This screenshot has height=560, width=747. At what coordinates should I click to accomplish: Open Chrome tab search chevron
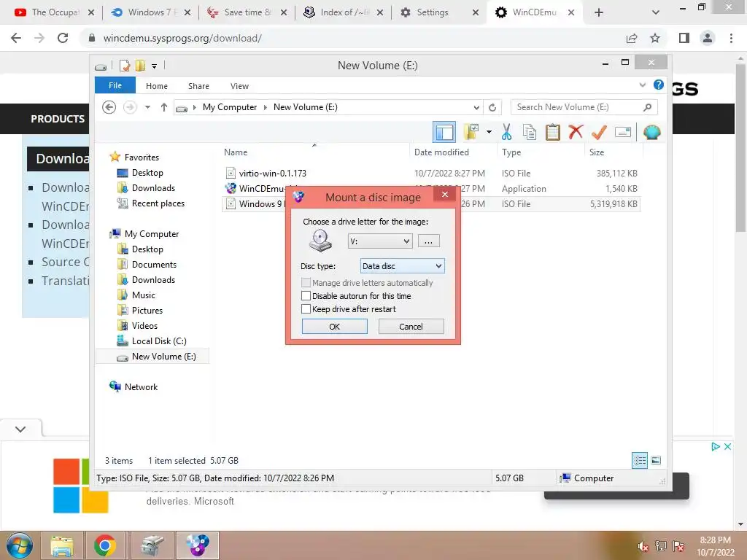[x=656, y=12]
